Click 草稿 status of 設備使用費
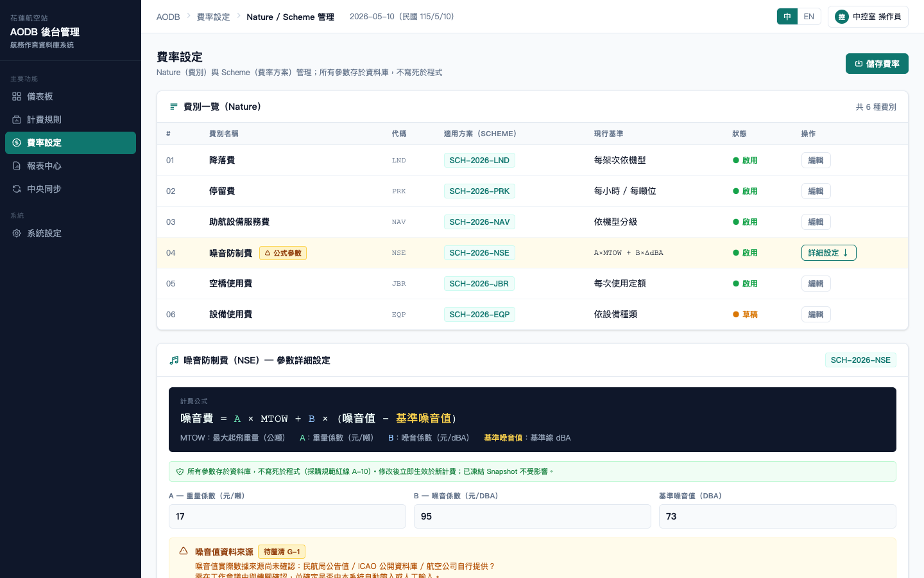The width and height of the screenshot is (924, 578). [745, 315]
